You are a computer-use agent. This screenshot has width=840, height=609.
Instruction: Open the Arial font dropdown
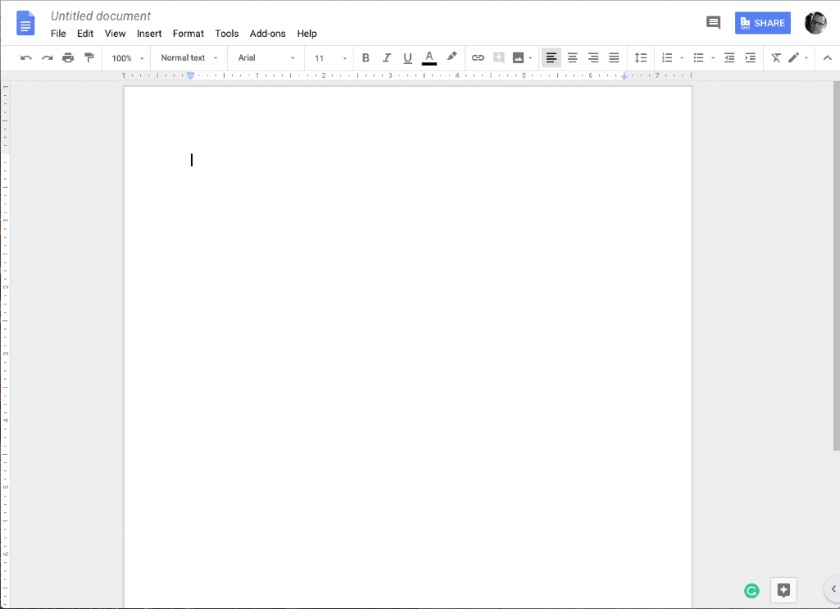[x=266, y=58]
